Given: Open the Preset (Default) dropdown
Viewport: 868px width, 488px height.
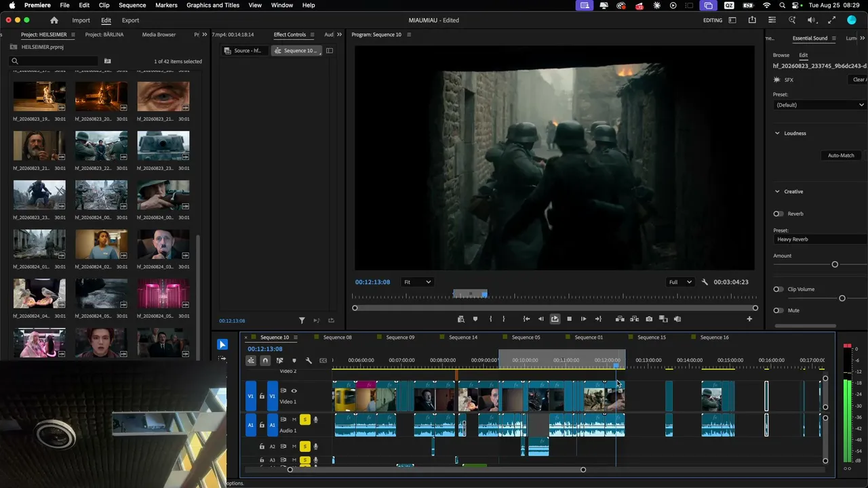Looking at the screenshot, I should pyautogui.click(x=821, y=105).
